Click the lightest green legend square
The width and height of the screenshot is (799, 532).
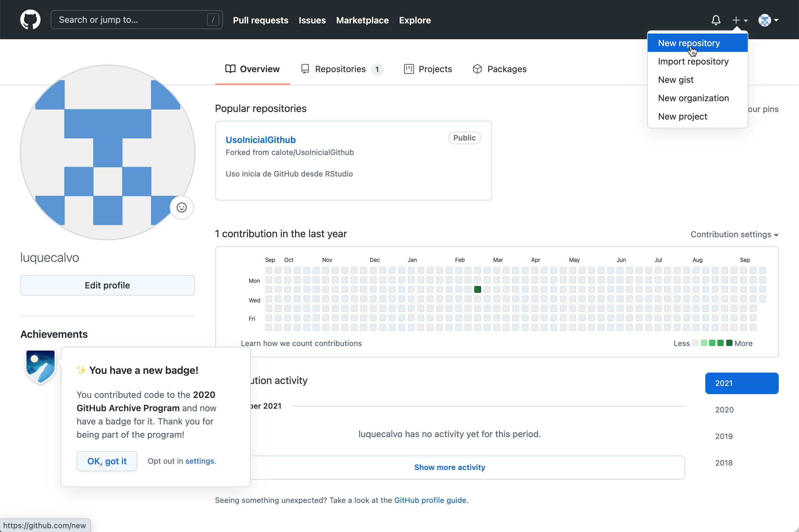704,343
